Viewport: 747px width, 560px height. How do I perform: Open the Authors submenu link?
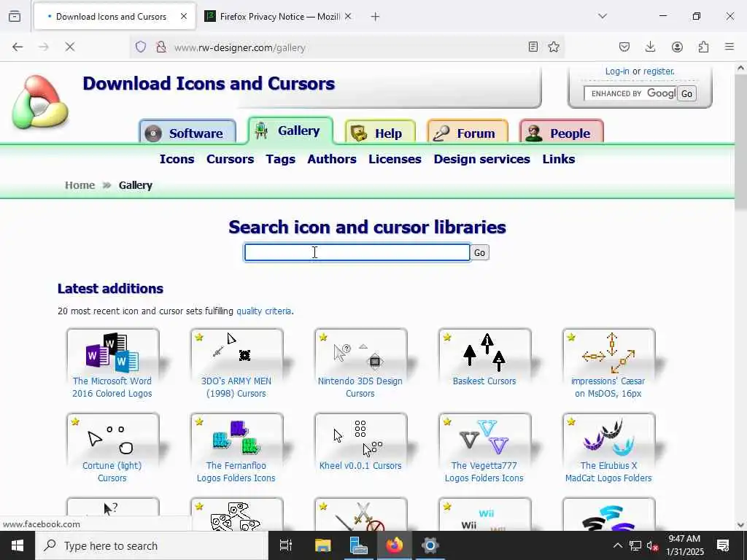pyautogui.click(x=332, y=159)
